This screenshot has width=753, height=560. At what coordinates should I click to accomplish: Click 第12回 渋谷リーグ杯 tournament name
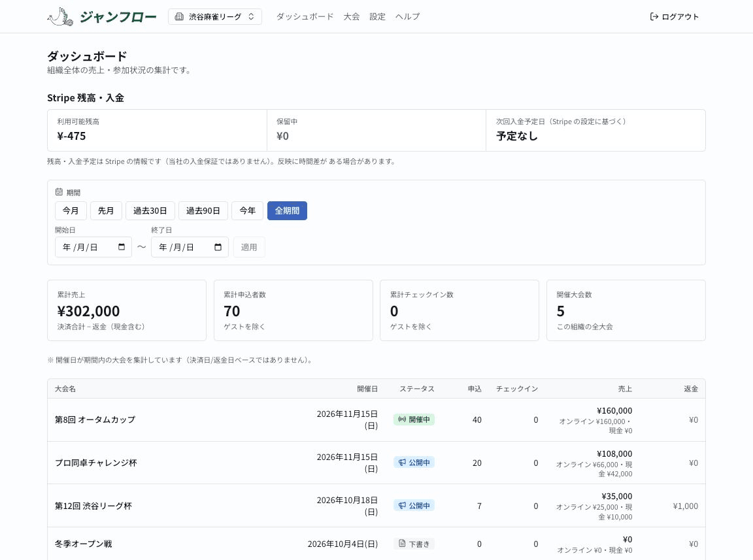pyautogui.click(x=93, y=506)
